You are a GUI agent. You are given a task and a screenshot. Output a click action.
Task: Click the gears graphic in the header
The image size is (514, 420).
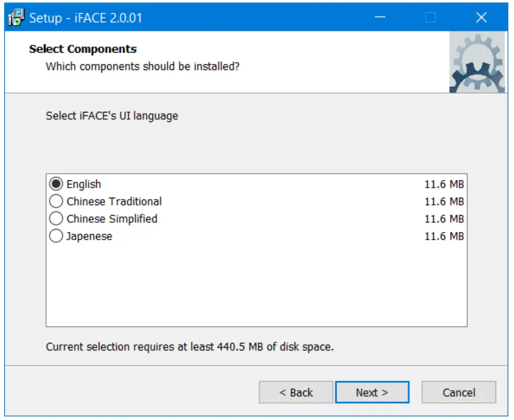(x=477, y=61)
